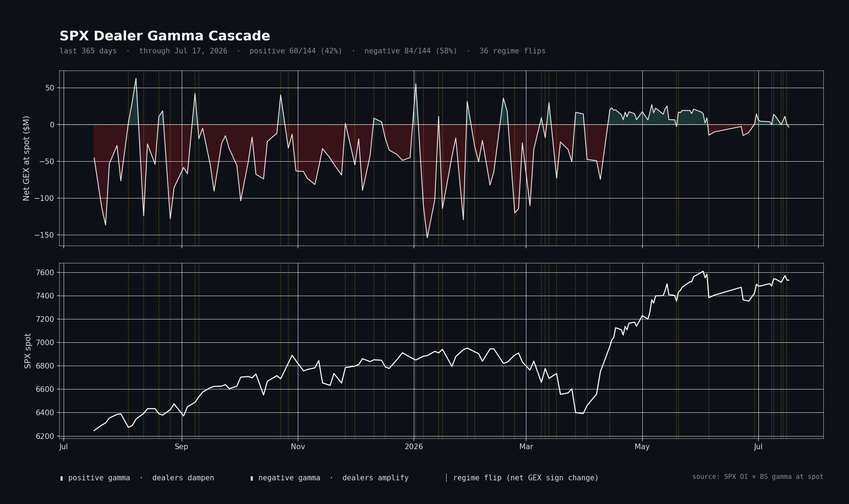Click "through Jul 17, 2026" in the subtitle

[x=183, y=51]
